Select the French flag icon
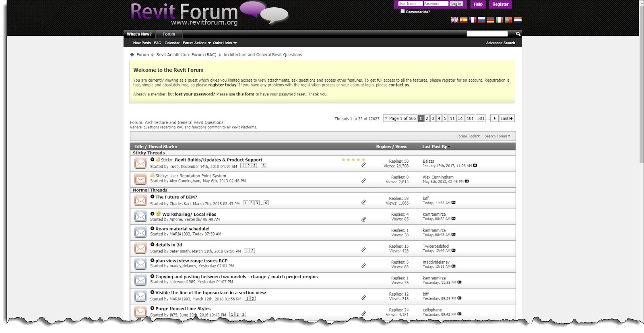This screenshot has width=644, height=333. point(473,20)
